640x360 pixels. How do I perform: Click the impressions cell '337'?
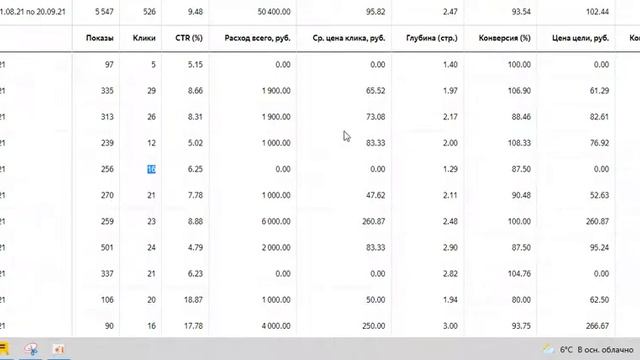[107, 273]
